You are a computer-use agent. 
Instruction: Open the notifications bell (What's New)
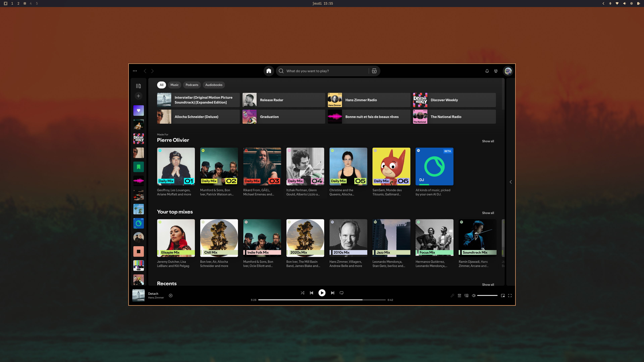coord(487,71)
